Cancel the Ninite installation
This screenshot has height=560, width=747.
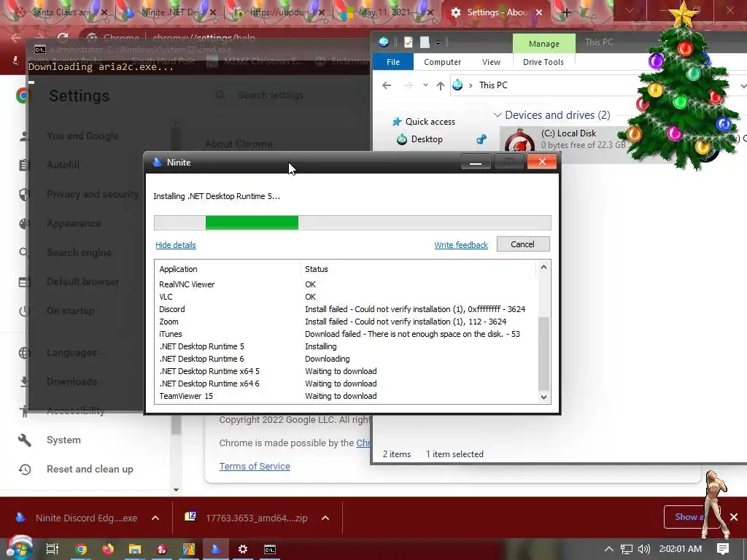[x=522, y=244]
